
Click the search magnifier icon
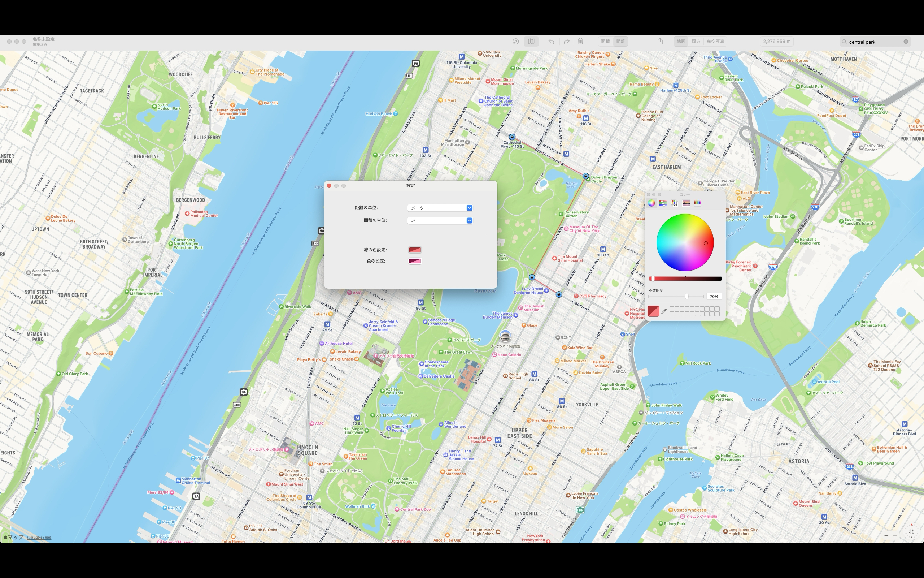pyautogui.click(x=844, y=42)
